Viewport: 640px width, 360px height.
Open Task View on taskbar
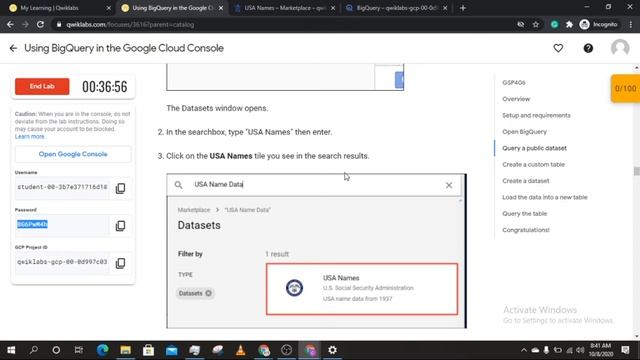pyautogui.click(x=79, y=350)
